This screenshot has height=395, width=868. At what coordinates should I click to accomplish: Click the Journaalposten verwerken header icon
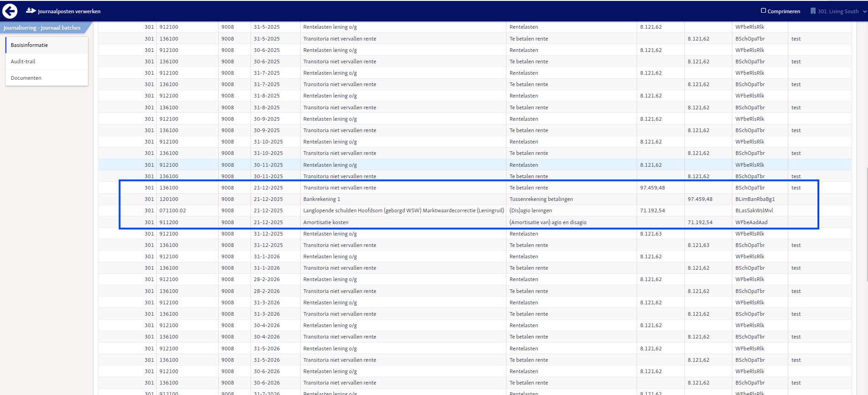[x=31, y=10]
